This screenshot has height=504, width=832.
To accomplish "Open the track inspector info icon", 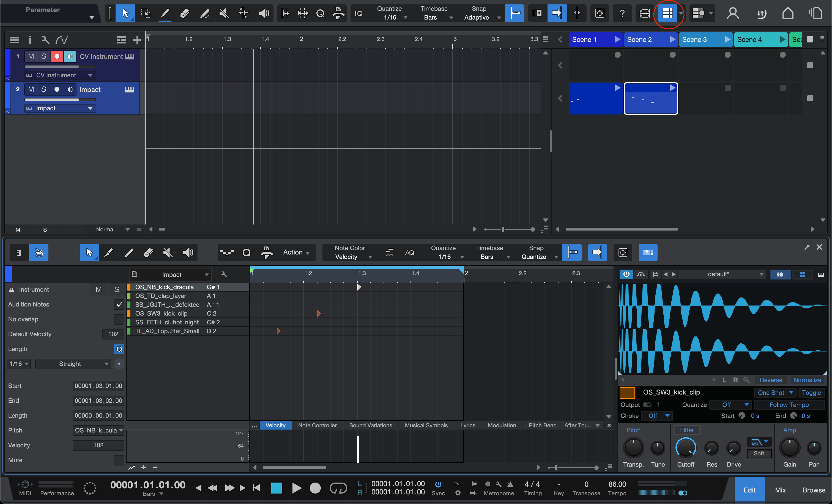I will click(30, 40).
